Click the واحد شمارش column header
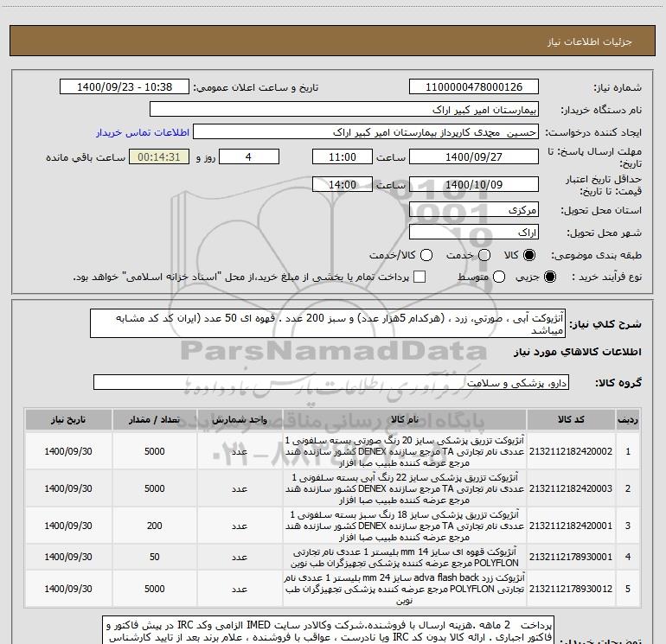Viewport: 666px width, 644px height. [240, 419]
